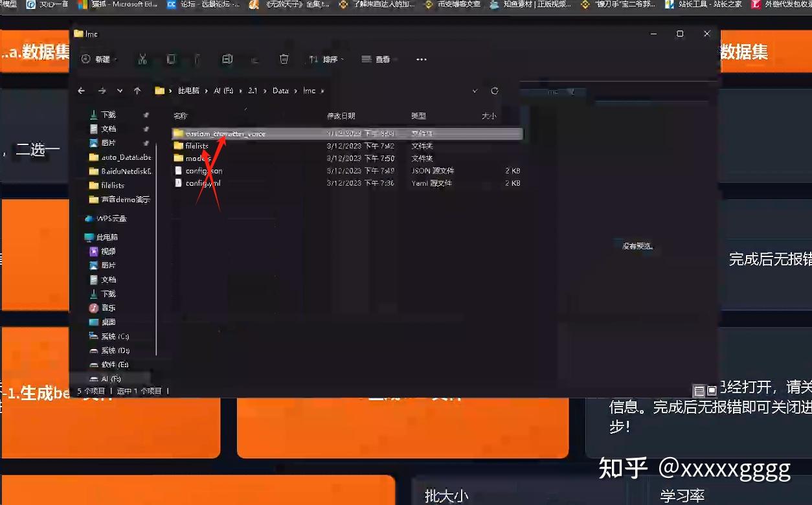Select 此电脑 in the breadcrumb path
The image size is (812, 505).
coord(188,91)
